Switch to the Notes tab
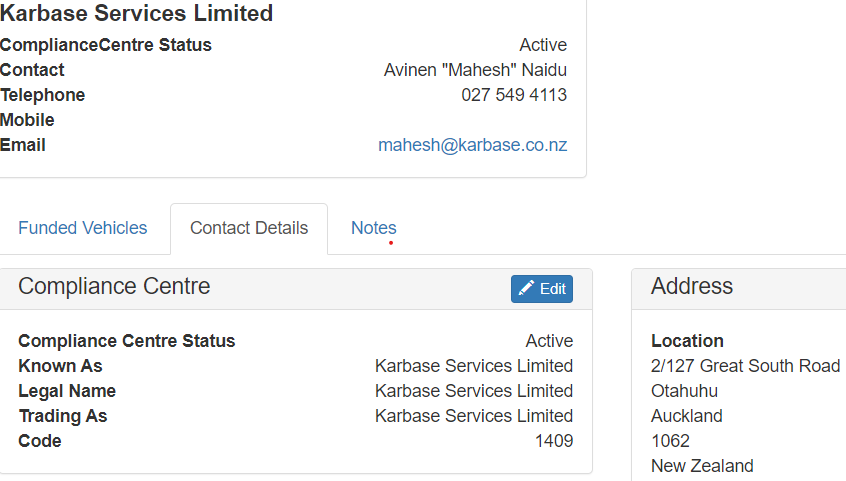This screenshot has height=481, width=846. pos(374,228)
